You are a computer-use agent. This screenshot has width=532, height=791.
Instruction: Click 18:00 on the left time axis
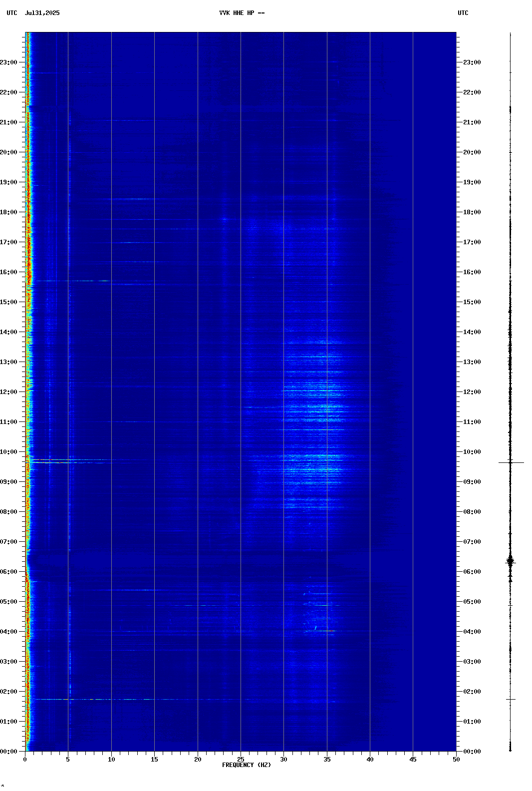[8, 212]
